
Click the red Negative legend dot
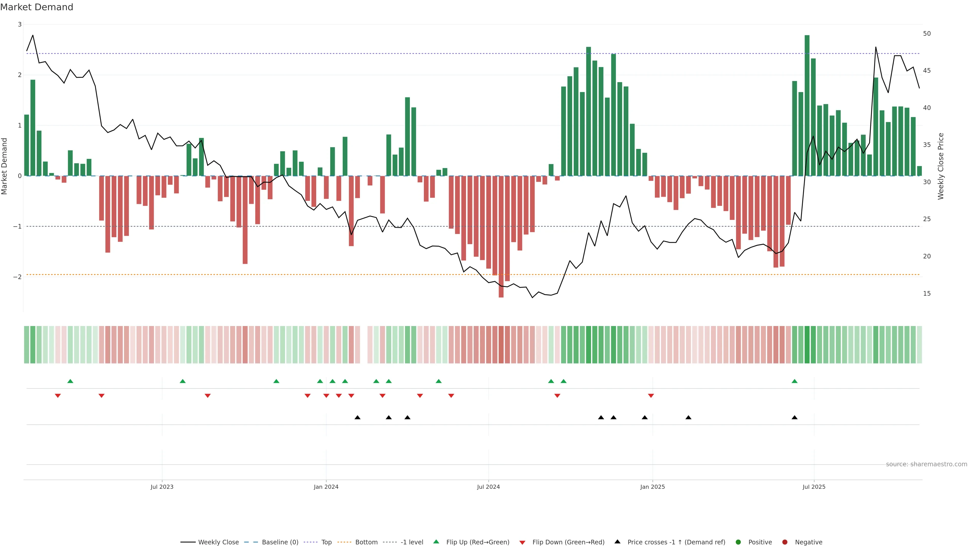(x=785, y=542)
